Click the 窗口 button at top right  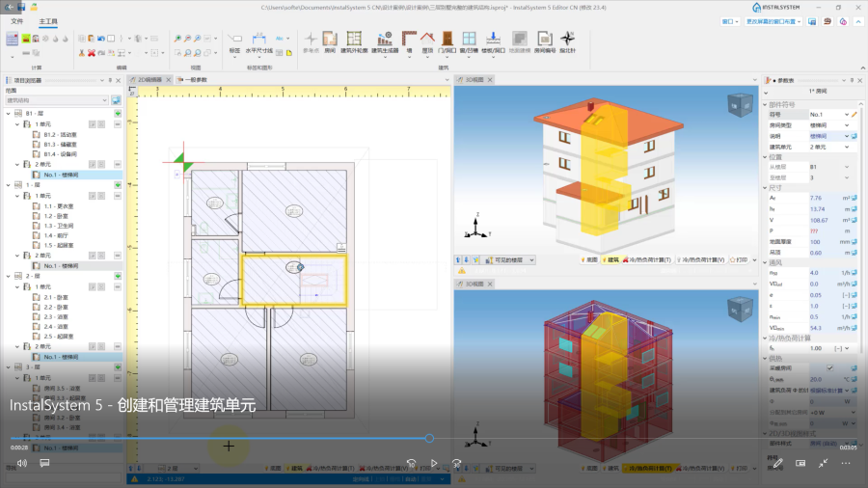[x=730, y=21]
